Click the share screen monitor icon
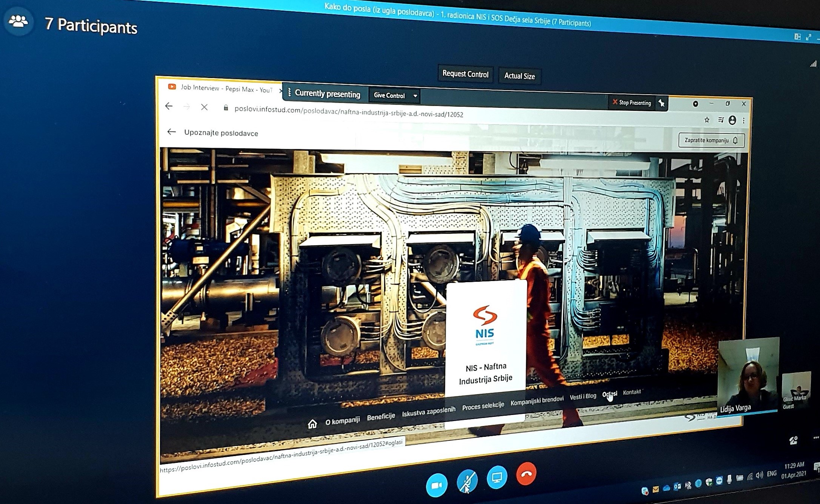The image size is (820, 504). point(497,478)
